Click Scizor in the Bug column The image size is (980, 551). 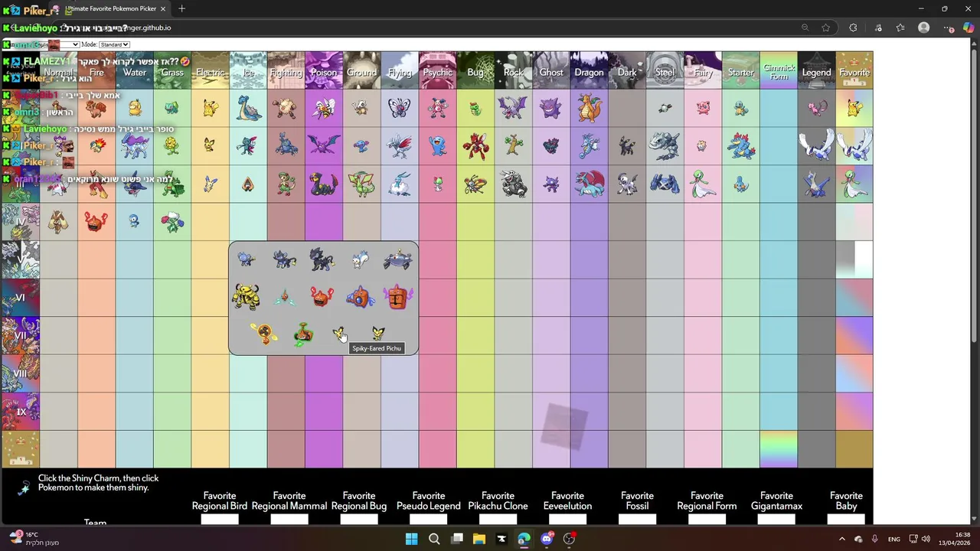tap(475, 145)
